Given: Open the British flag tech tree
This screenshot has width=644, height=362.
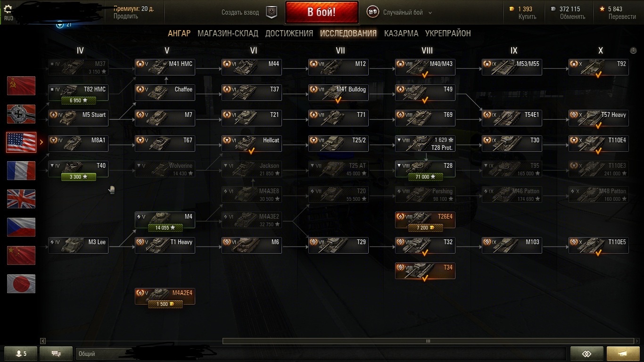Looking at the screenshot, I should [x=21, y=199].
